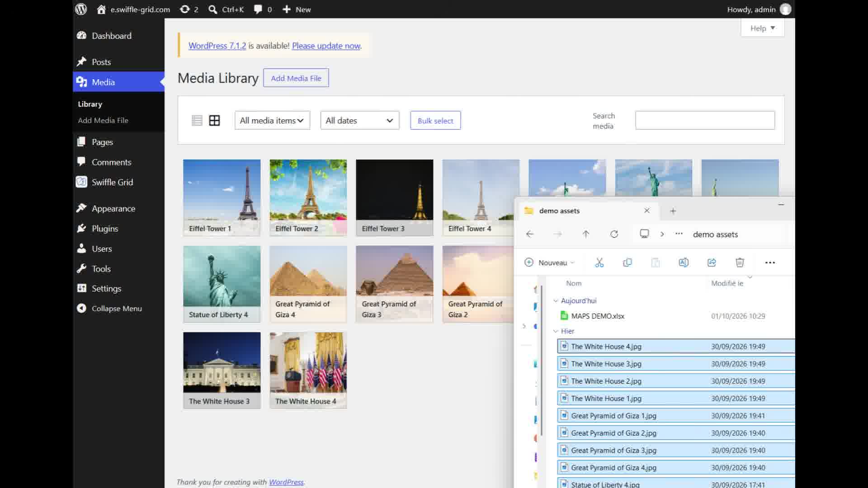Image resolution: width=868 pixels, height=488 pixels.
Task: Open the updates indicator showing 2
Action: point(189,9)
